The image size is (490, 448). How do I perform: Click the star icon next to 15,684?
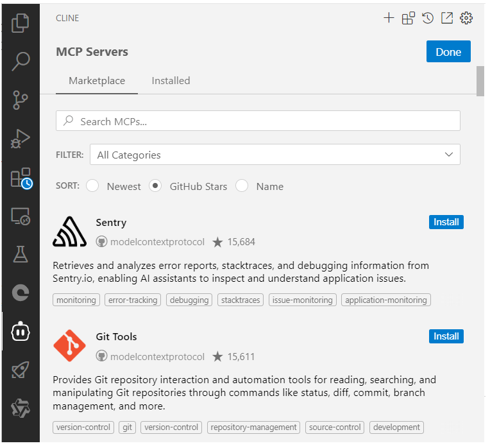217,242
